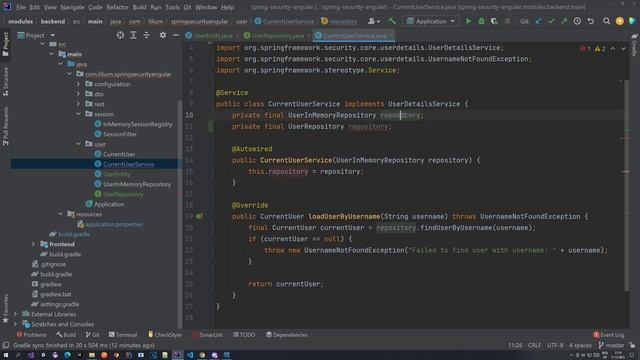The height and width of the screenshot is (360, 640).
Task: Expand the dto package
Action: click(x=78, y=94)
